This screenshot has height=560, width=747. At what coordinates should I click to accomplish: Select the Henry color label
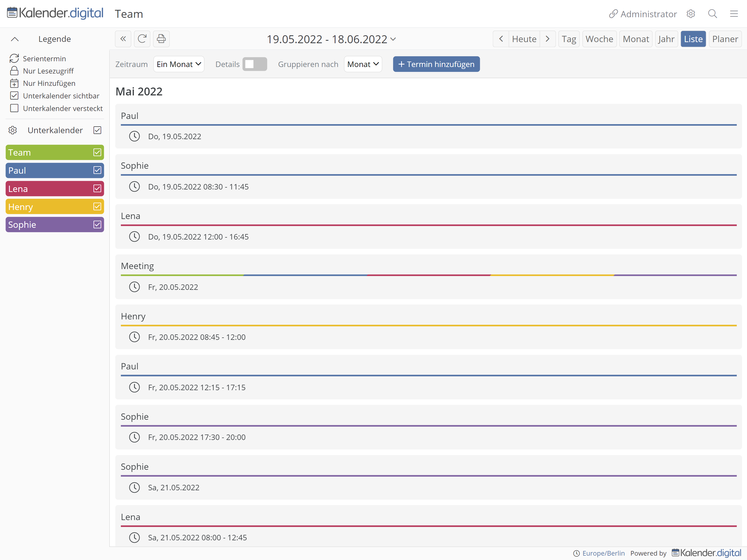click(x=44, y=206)
